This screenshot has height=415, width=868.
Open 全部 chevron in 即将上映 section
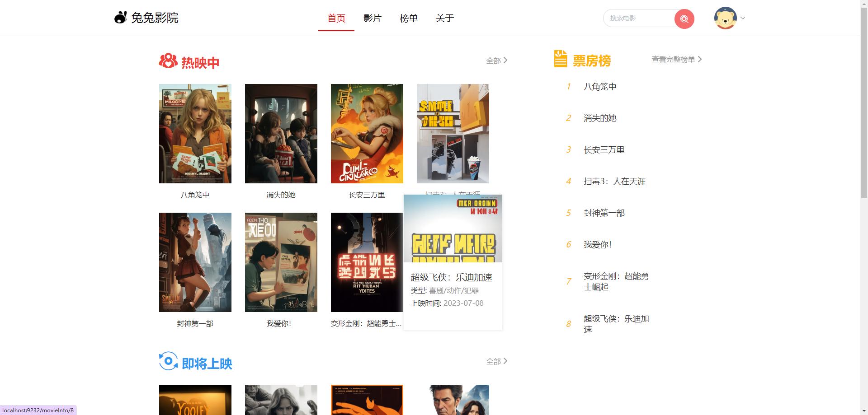pyautogui.click(x=497, y=361)
